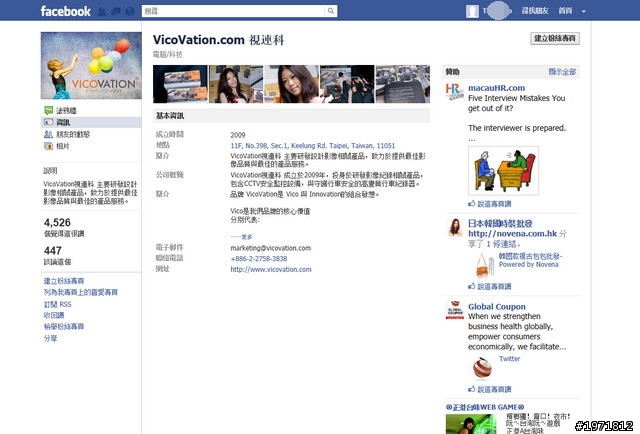Click the WEB GAME ad thumbnail image
Screen dimensions: 640x434
(471, 424)
